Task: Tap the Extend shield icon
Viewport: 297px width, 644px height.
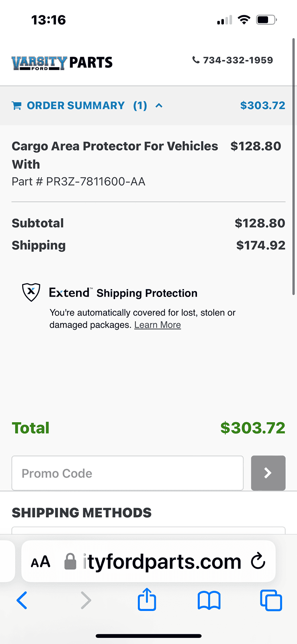Action: tap(31, 292)
